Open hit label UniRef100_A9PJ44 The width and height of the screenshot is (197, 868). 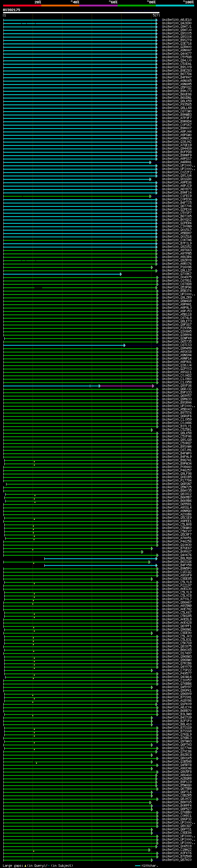pyautogui.click(x=177, y=131)
